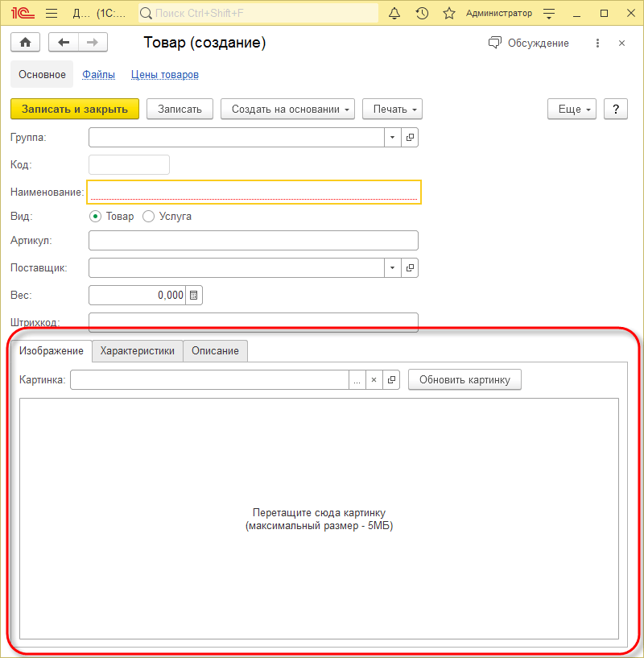The width and height of the screenshot is (644, 658).
Task: Open the Поставщик field's open-item icon
Action: pos(410,267)
